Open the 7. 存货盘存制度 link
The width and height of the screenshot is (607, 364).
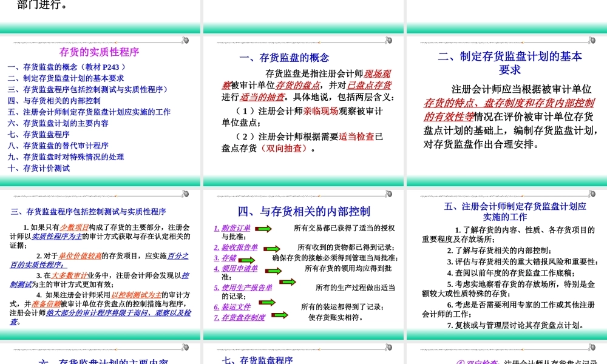(x=240, y=317)
